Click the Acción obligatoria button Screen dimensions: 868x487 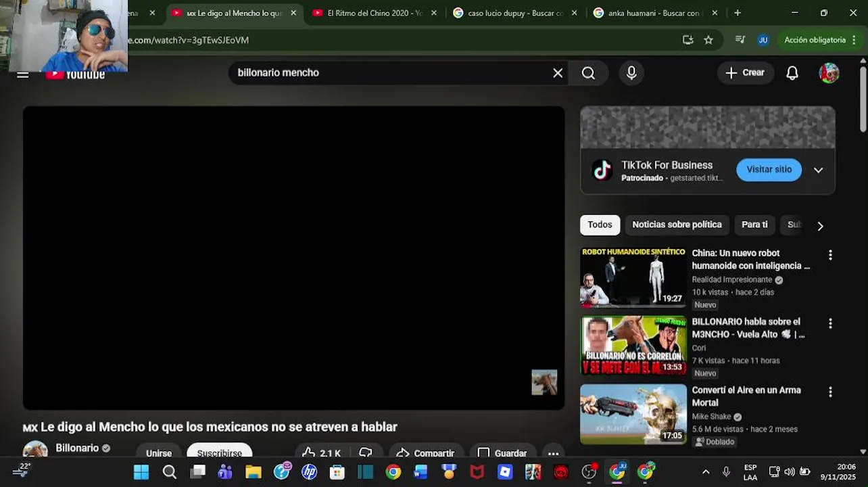pyautogui.click(x=820, y=40)
